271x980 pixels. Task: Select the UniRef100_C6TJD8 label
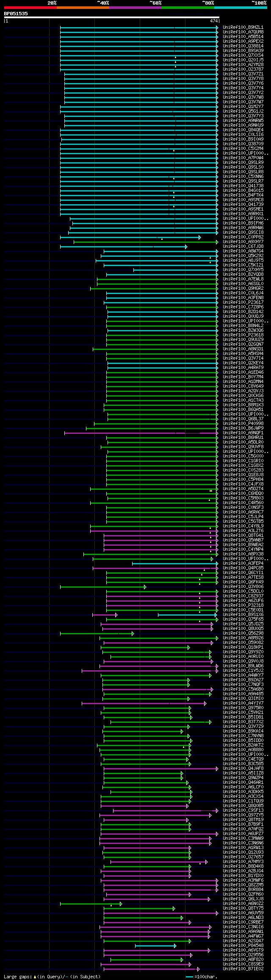(x=243, y=246)
